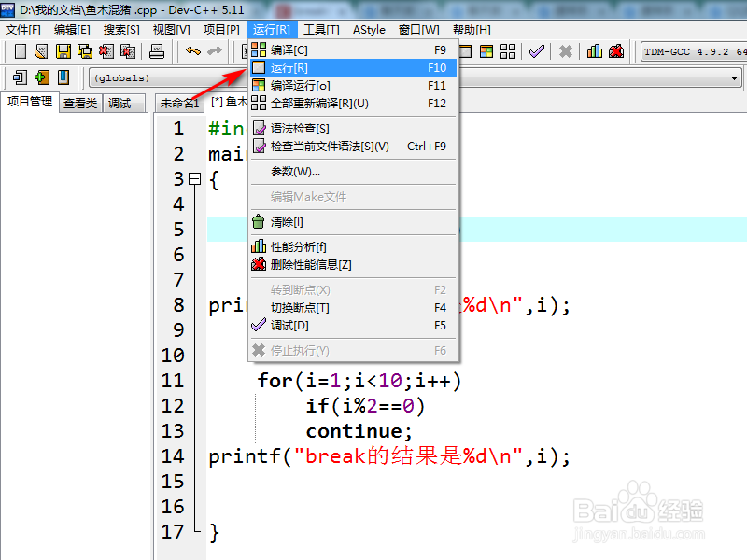Close the open 运行[R] menu bar item
This screenshot has width=747, height=560.
272,30
